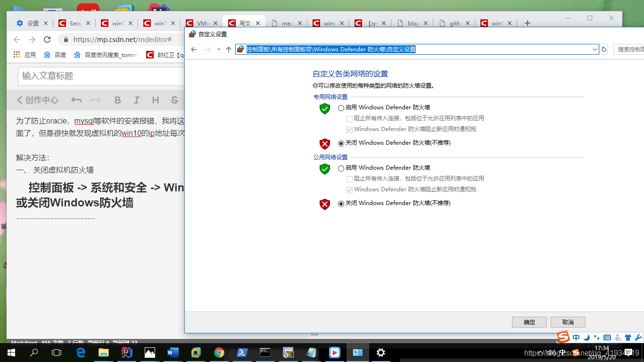Open a new Chrome tab
Screen dimensions: 644x362
(x=528, y=23)
